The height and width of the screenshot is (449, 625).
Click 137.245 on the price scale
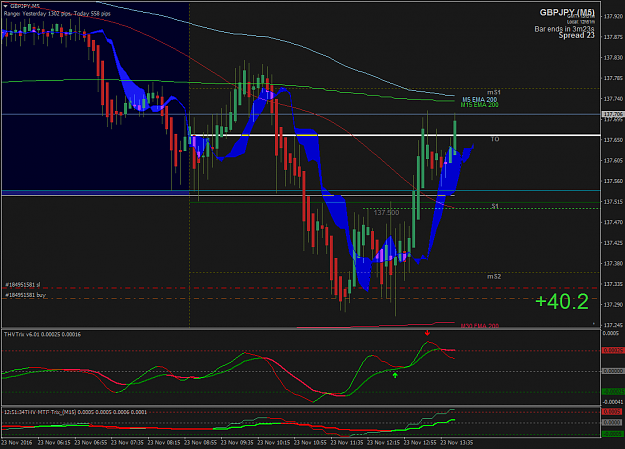pos(613,325)
